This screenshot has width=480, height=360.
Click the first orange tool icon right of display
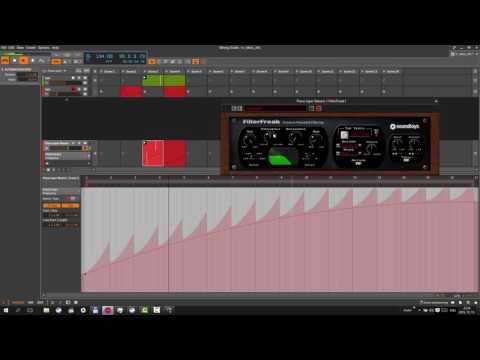pos(152,61)
